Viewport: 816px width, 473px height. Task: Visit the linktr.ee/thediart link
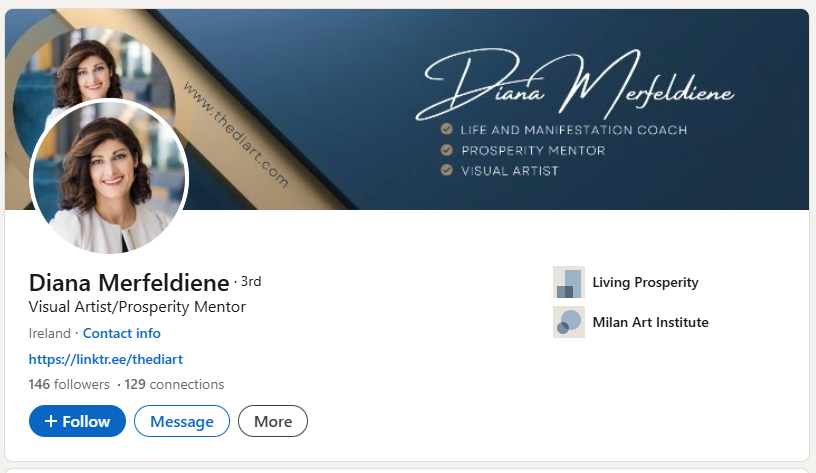106,359
